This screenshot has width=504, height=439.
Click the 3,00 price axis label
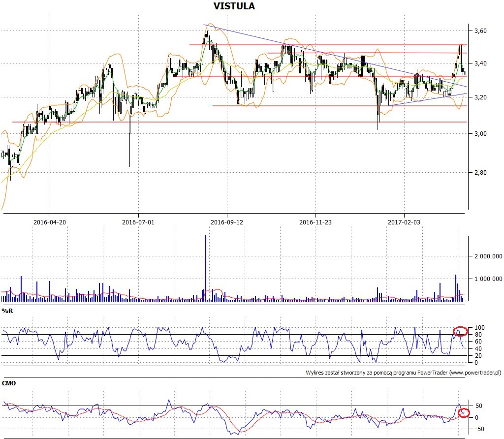click(x=480, y=134)
